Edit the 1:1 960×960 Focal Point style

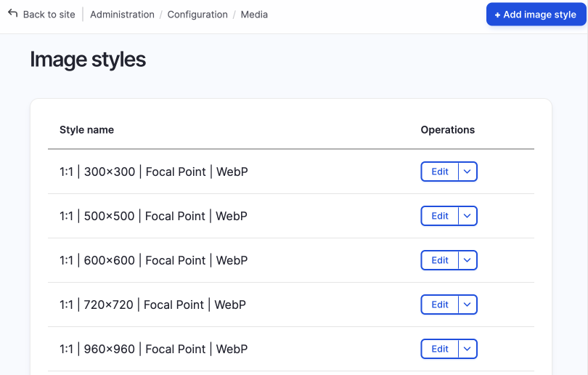439,349
